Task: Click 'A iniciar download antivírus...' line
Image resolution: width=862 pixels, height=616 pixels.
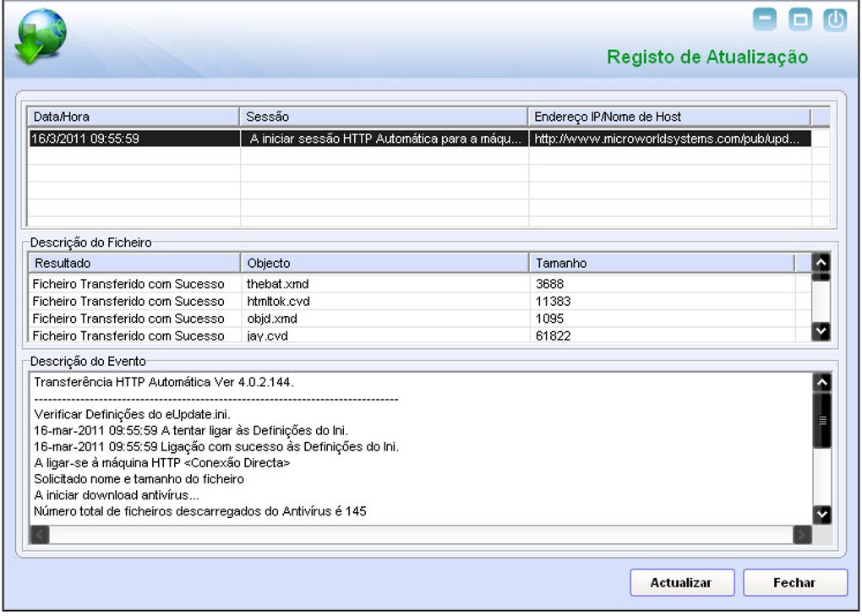Action: tap(117, 495)
